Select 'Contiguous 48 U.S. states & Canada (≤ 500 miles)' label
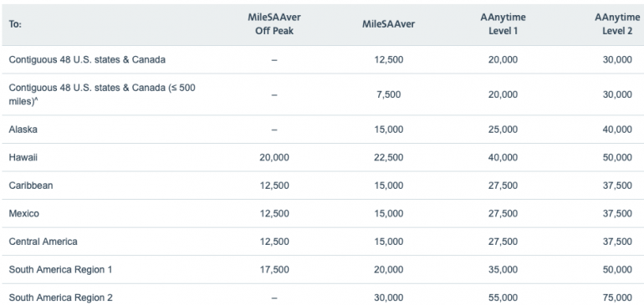 click(x=102, y=94)
